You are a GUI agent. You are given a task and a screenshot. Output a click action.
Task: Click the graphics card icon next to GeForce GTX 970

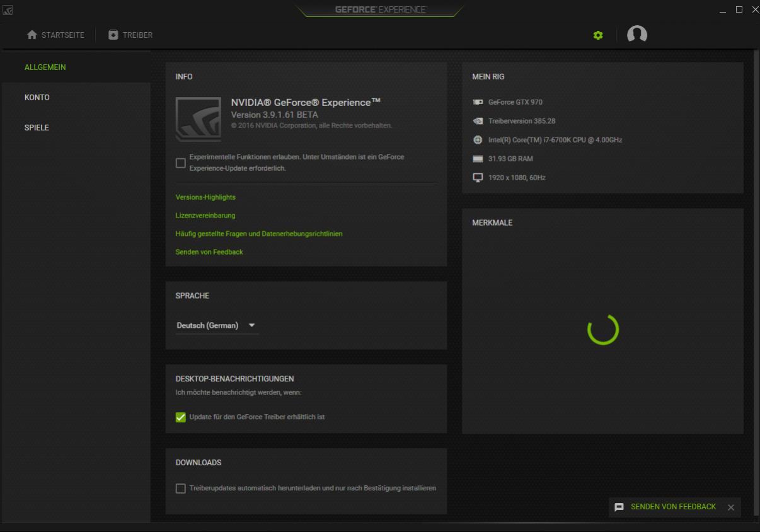tap(478, 102)
